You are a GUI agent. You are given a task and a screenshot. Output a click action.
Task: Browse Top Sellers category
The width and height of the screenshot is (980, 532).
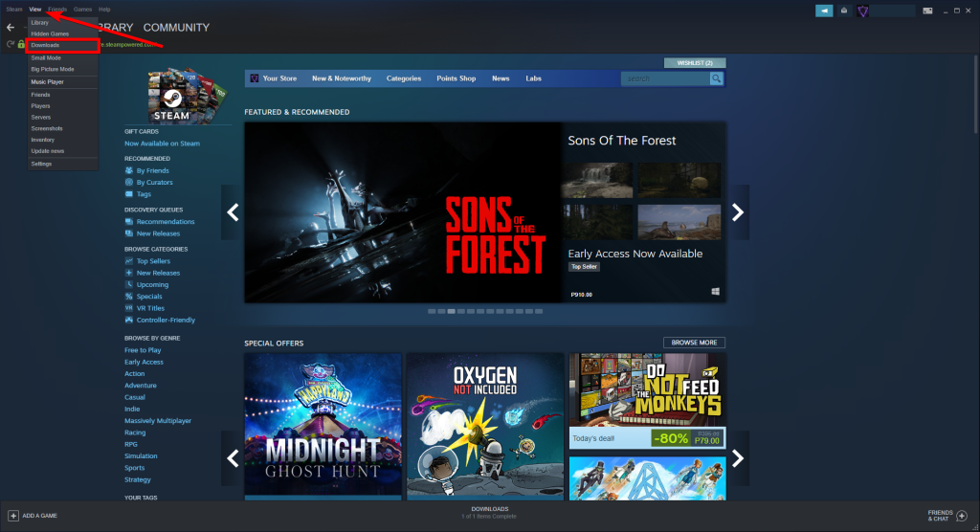[153, 261]
